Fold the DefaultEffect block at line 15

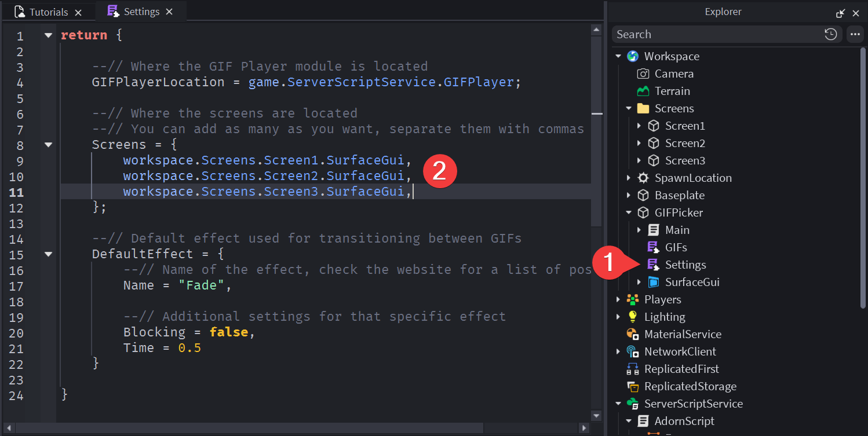[49, 254]
